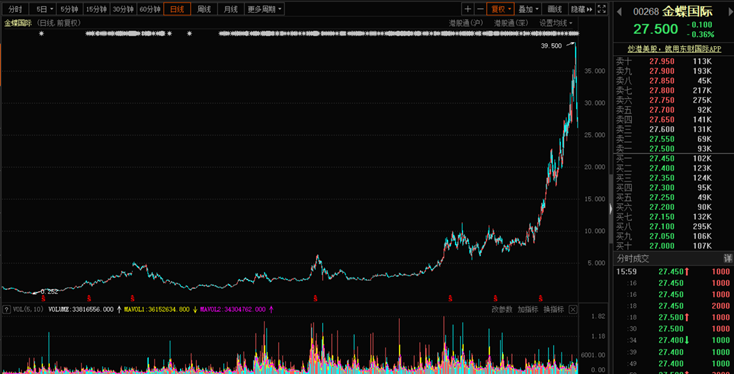Click the -0.36% change value
The image size is (734, 374).
tap(701, 34)
